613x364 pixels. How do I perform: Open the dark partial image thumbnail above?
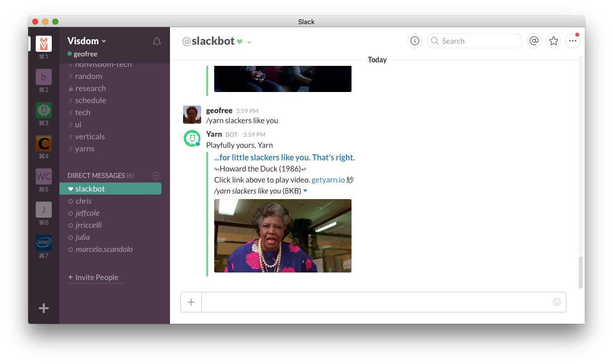tap(283, 79)
